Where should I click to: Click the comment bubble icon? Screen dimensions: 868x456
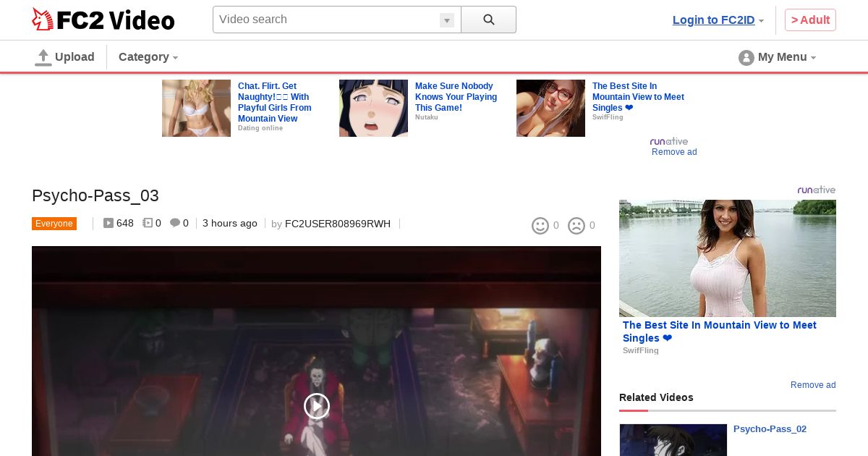tap(175, 224)
